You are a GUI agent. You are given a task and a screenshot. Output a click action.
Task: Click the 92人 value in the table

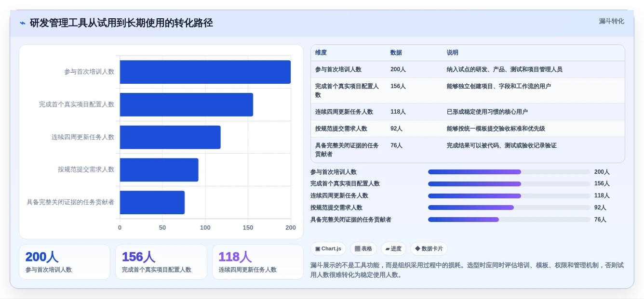pos(397,129)
